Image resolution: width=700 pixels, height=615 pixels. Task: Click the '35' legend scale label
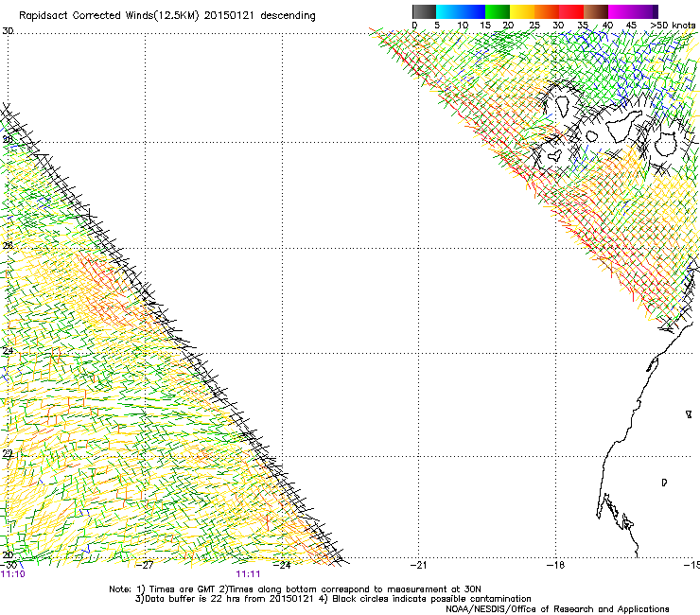pyautogui.click(x=583, y=26)
